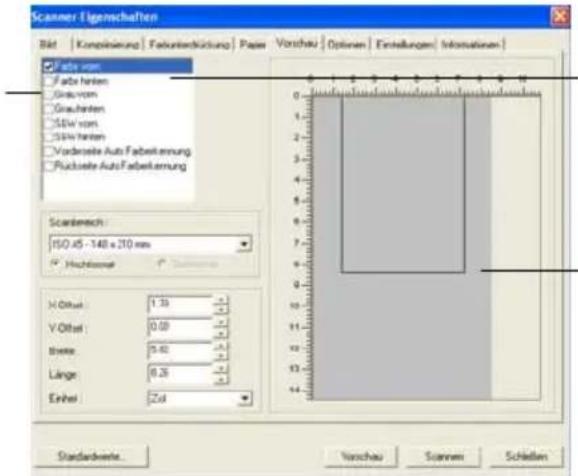Check the Grau vorn option
Viewport: 578px width, 476px height.
point(49,94)
